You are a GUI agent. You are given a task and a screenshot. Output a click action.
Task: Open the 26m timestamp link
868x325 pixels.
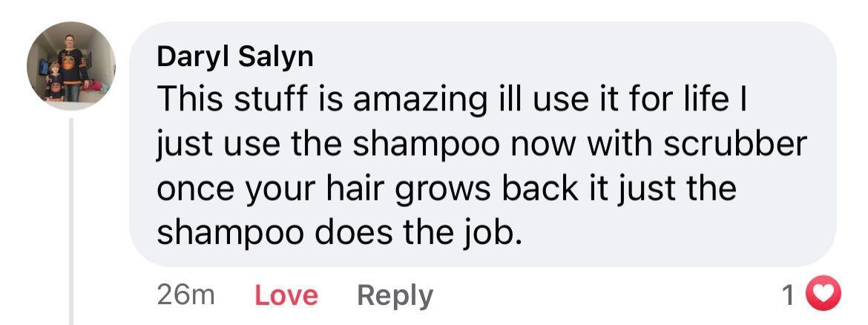(185, 295)
